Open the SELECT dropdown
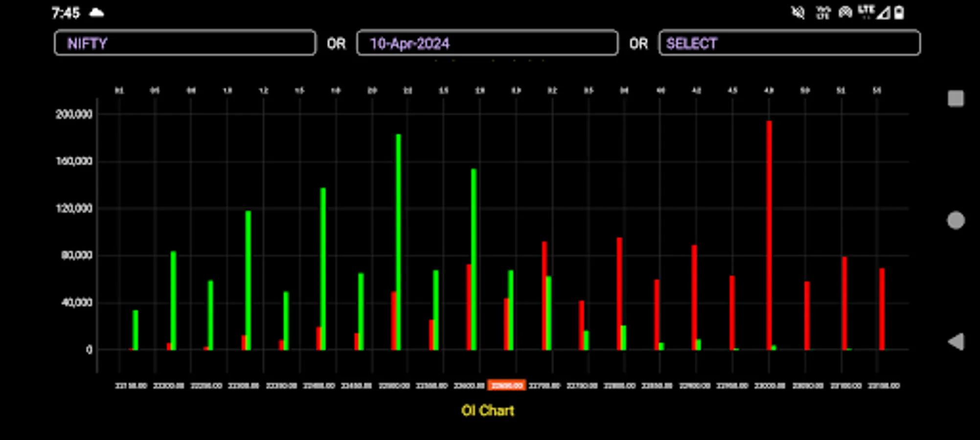 790,44
